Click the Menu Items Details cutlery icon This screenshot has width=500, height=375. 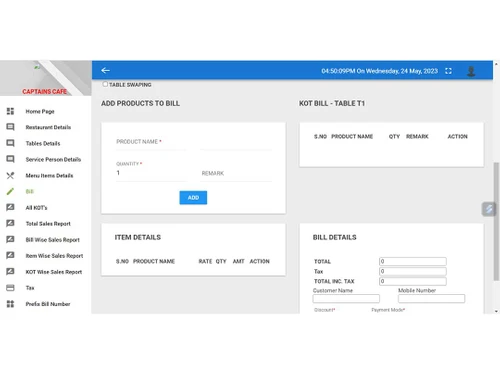click(10, 175)
